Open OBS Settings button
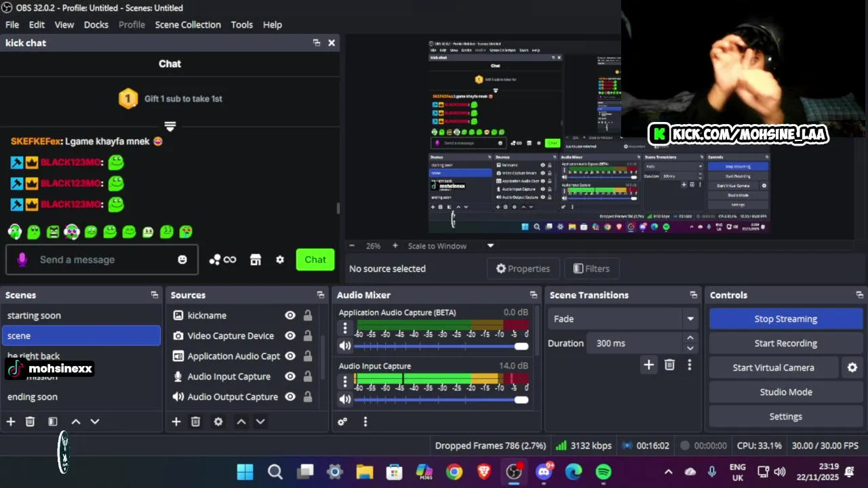Screen dimensions: 868x488 coord(785,416)
